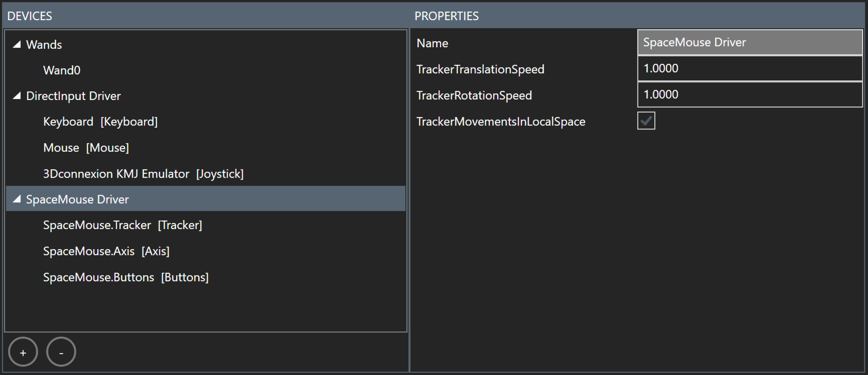Click the plus button to add device
The width and height of the screenshot is (868, 375).
click(x=23, y=352)
